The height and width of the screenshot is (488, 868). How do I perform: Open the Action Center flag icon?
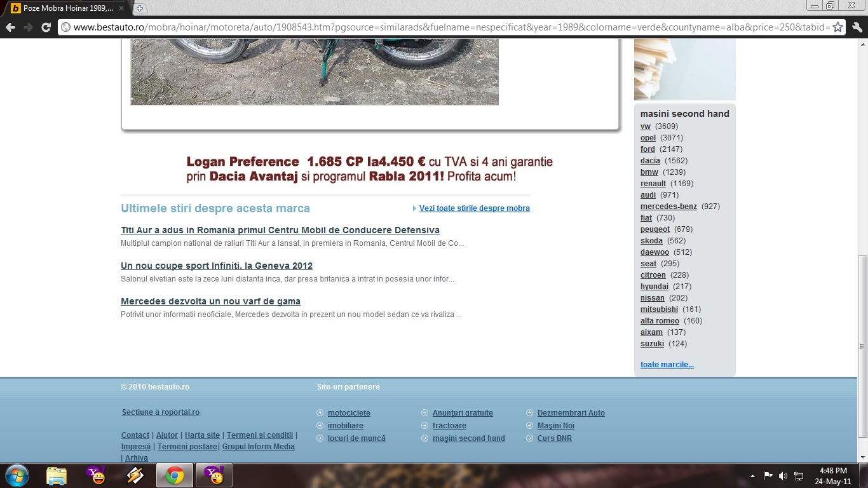(x=768, y=476)
